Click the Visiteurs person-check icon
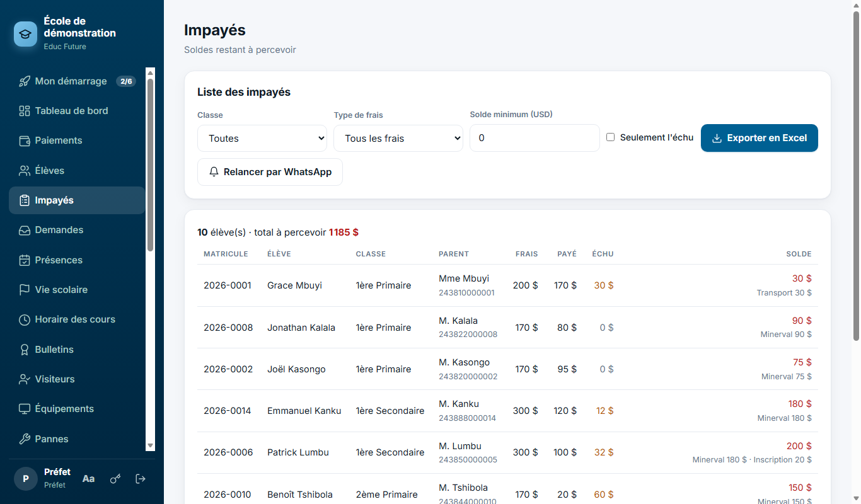This screenshot has height=504, width=861. tap(25, 379)
